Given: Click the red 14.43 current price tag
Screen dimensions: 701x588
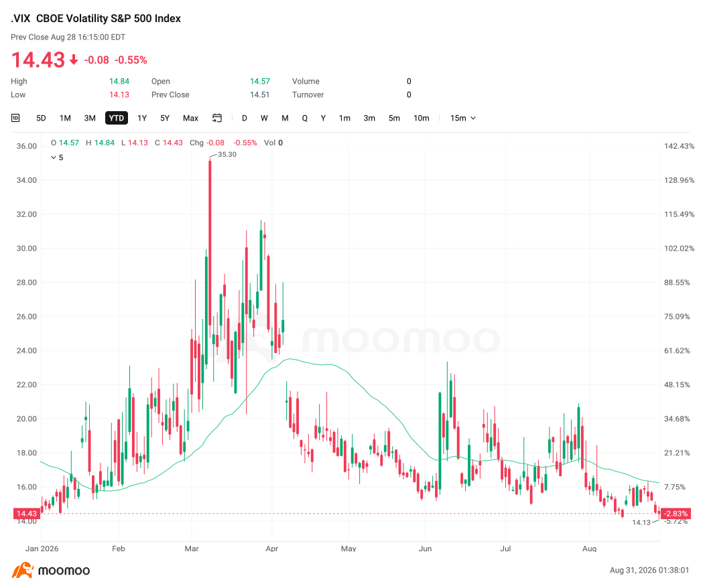Looking at the screenshot, I should click(26, 514).
